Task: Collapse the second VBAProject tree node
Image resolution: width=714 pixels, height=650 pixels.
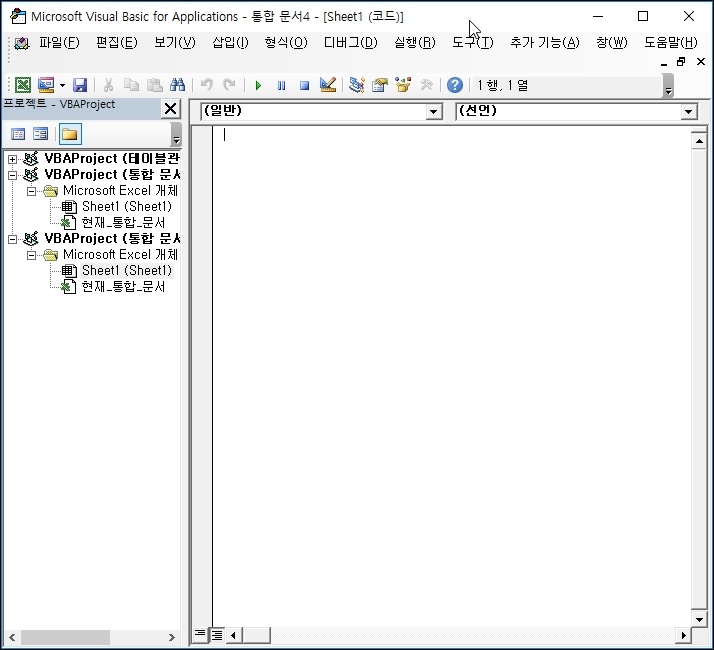Action: click(12, 175)
